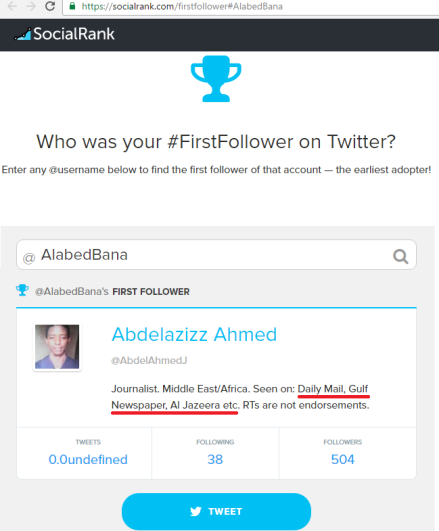The image size is (439, 531).
Task: Click the magnifying glass search icon
Action: 400,256
